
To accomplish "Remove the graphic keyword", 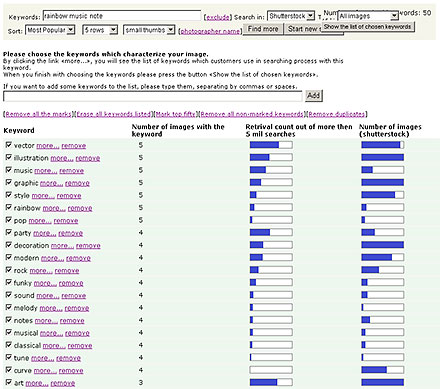I will (x=77, y=183).
